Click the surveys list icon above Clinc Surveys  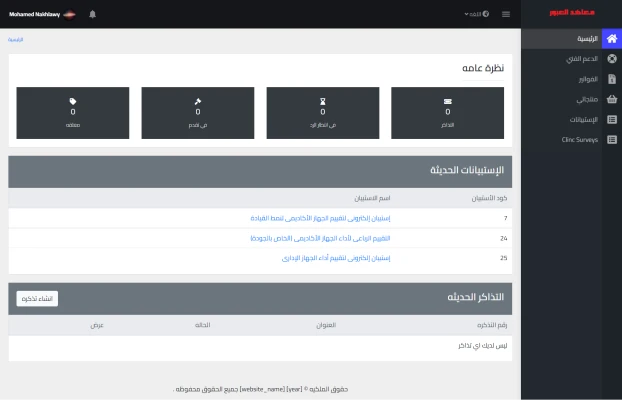(x=611, y=119)
